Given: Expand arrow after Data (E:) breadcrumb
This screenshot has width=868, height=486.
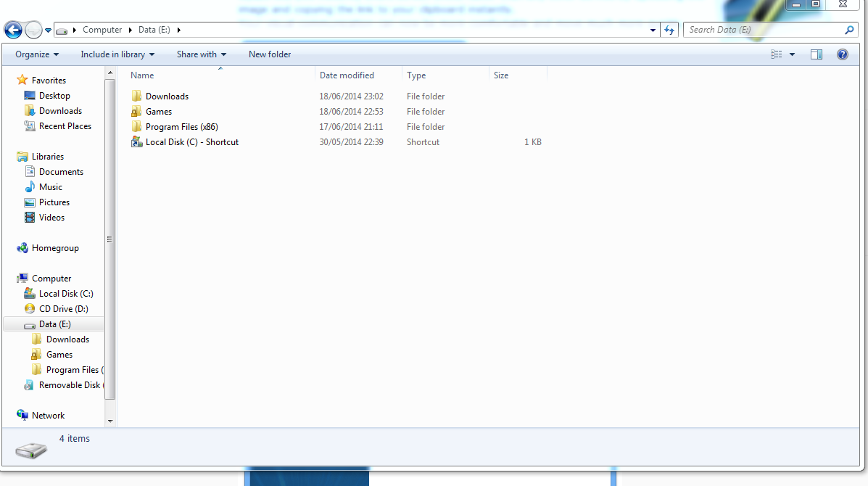Looking at the screenshot, I should [179, 30].
